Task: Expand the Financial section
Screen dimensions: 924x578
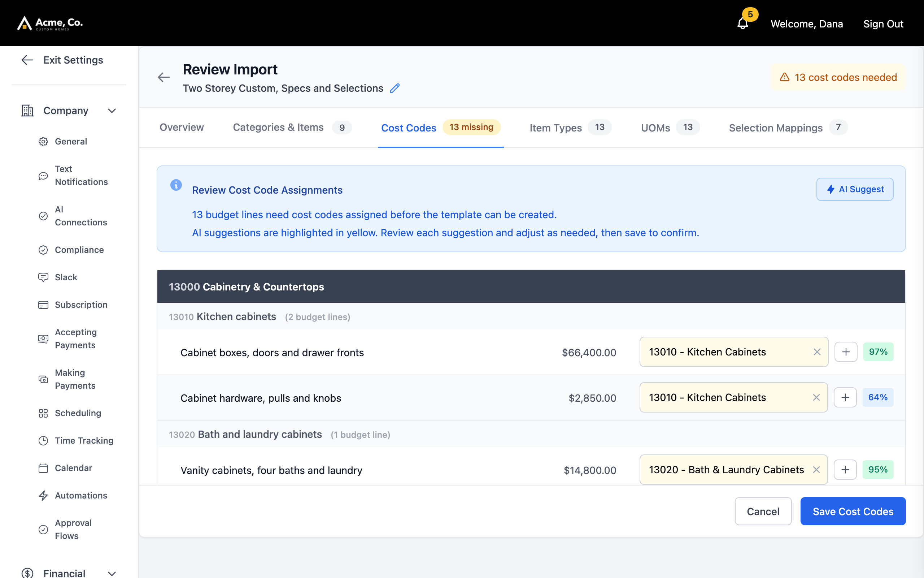Action: click(x=112, y=573)
